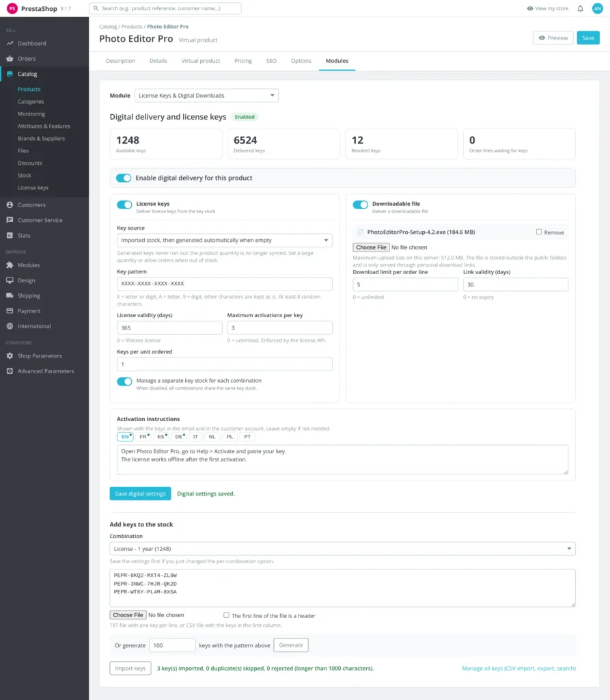
Task: Open the AN user avatar menu
Action: pos(598,8)
